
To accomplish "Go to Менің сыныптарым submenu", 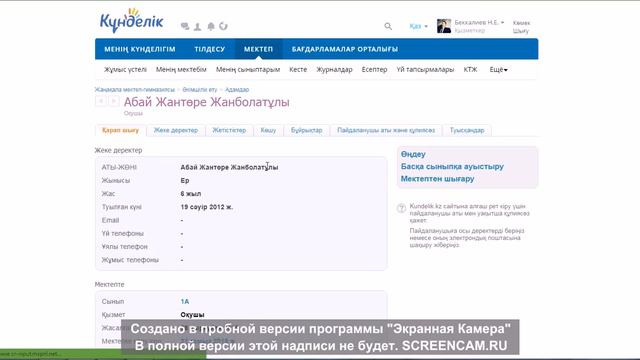I will tap(248, 70).
